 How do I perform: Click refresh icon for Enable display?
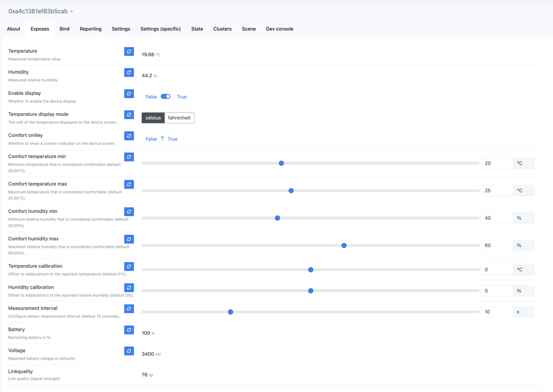click(x=129, y=94)
